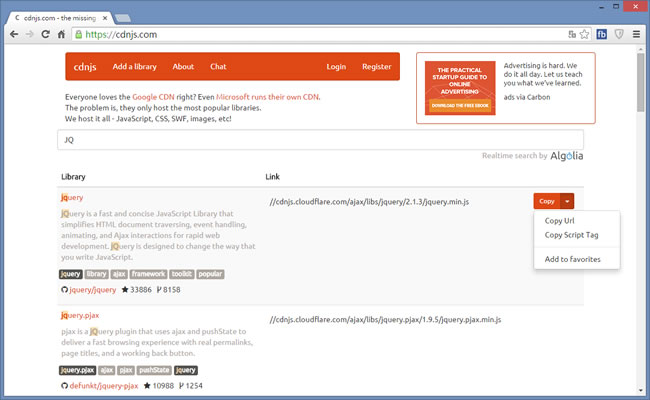Click the popular tag badge

(x=210, y=274)
